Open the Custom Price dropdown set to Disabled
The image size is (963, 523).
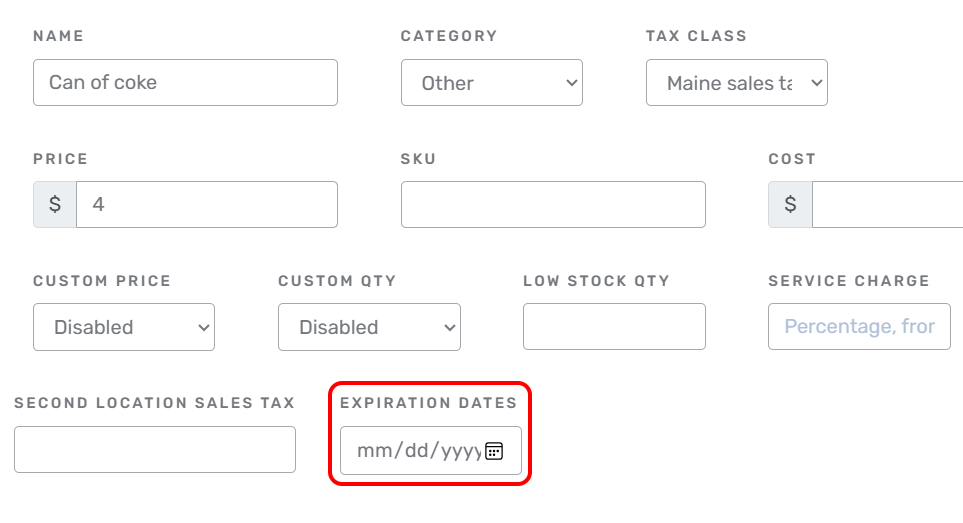tap(124, 327)
